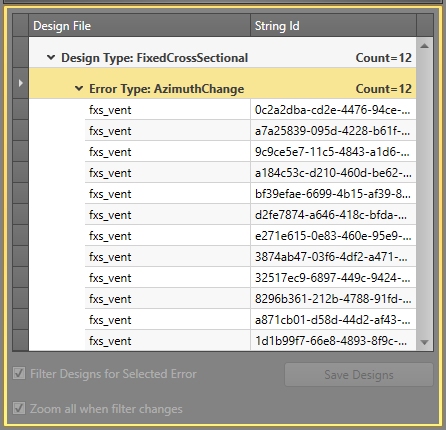The image size is (446, 430).
Task: Click the scrollbar up arrow
Action: click(x=424, y=46)
